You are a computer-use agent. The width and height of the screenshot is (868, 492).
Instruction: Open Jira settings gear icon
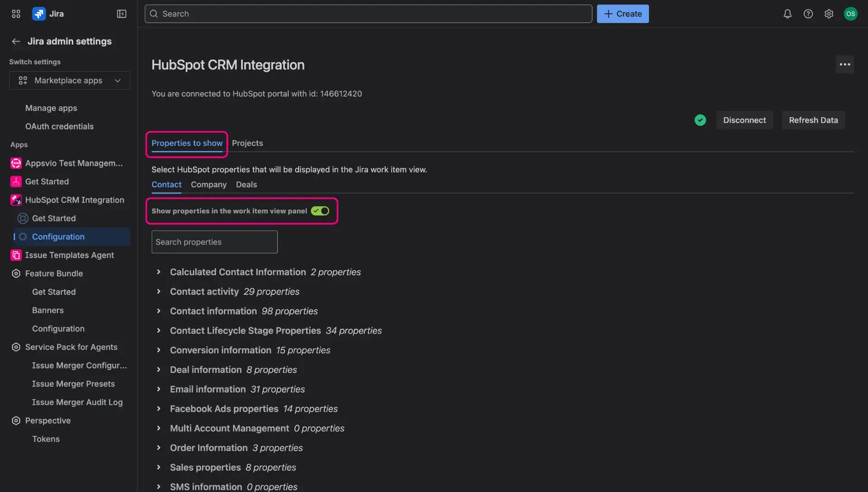coord(829,14)
